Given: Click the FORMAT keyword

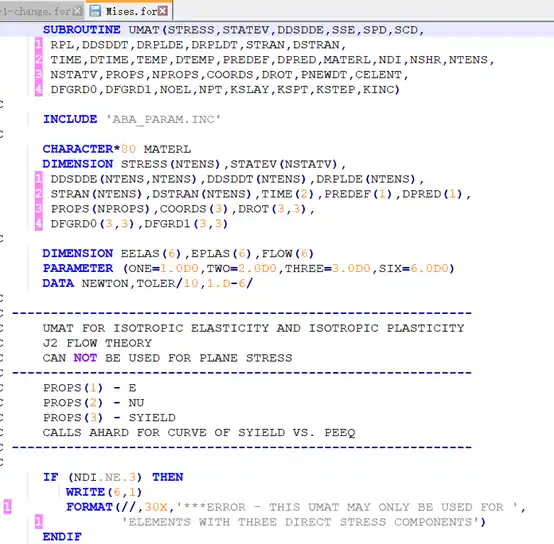Looking at the screenshot, I should (x=89, y=507).
